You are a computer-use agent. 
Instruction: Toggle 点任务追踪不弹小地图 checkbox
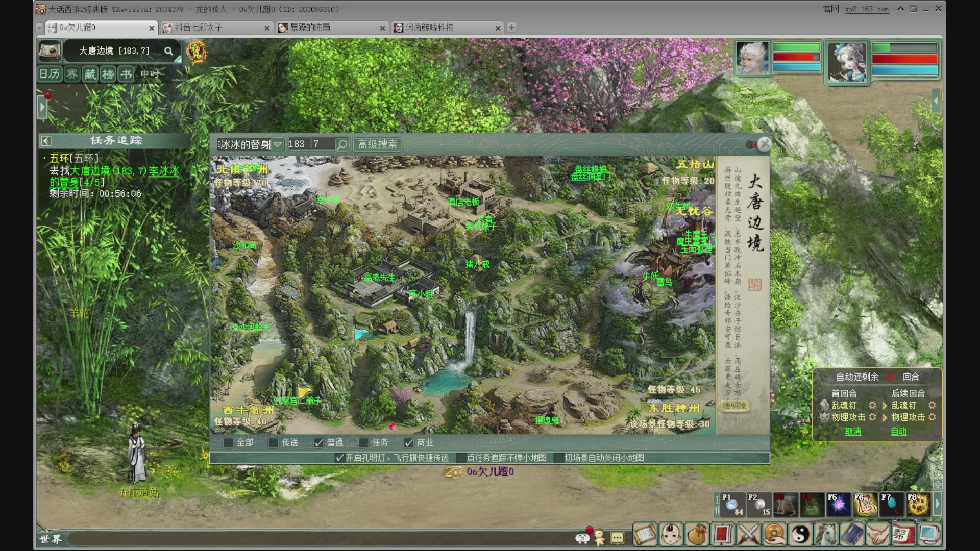[461, 458]
